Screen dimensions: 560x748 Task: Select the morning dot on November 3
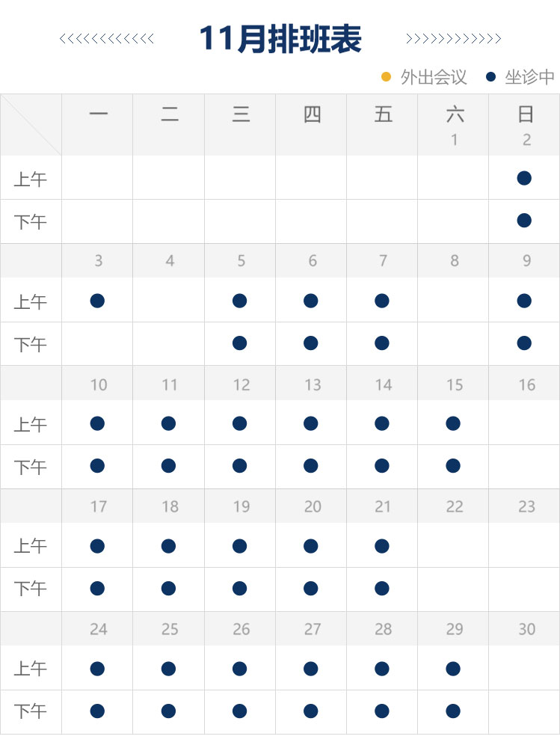pos(97,301)
